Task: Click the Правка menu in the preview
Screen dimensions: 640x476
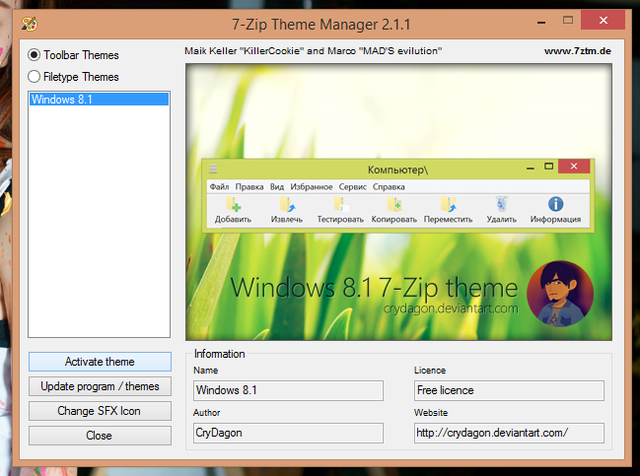Action: pyautogui.click(x=249, y=187)
